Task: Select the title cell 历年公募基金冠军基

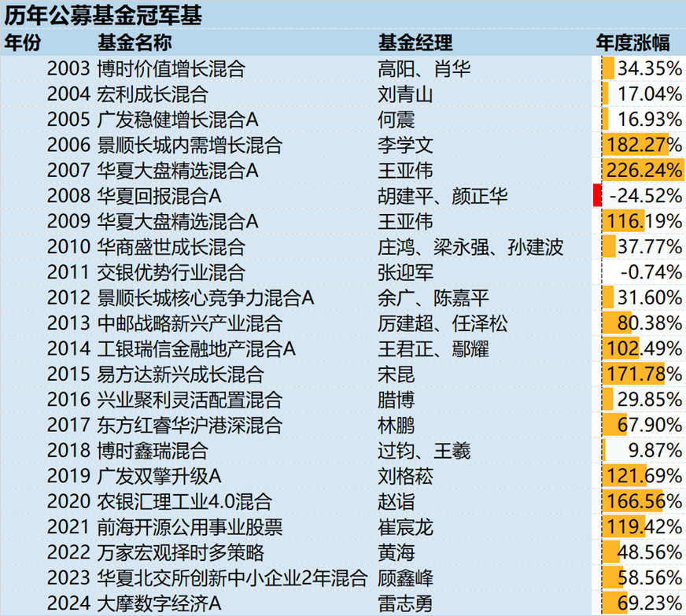Action: [103, 15]
